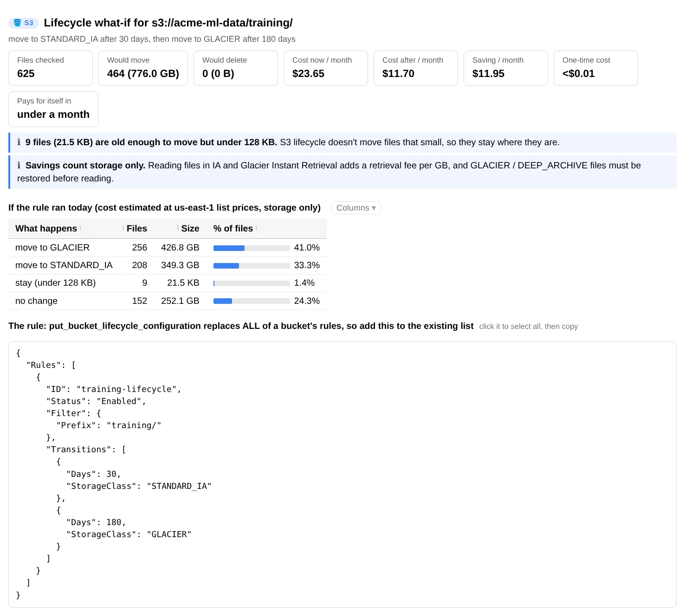Sort the table by Size column
This screenshot has width=685, height=616.
click(x=188, y=229)
